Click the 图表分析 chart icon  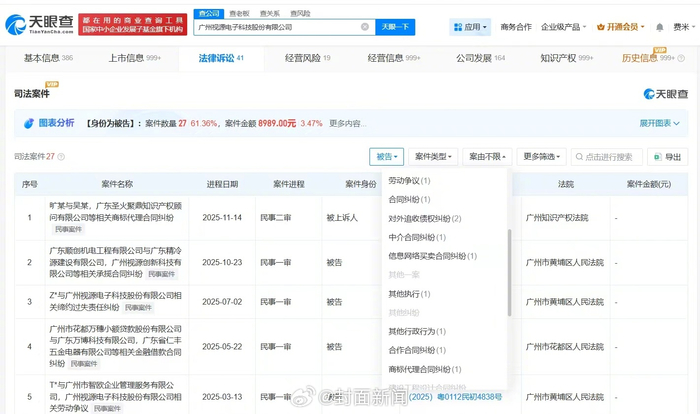pos(29,123)
